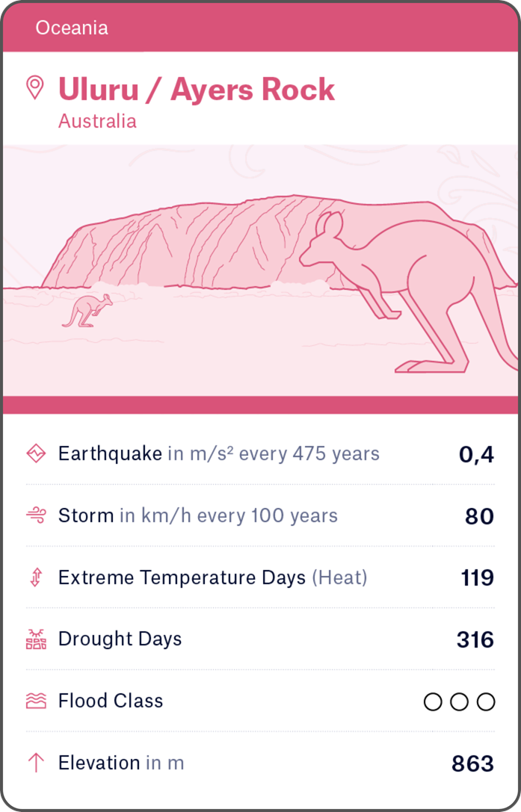Click the Australia country label

pos(97,121)
